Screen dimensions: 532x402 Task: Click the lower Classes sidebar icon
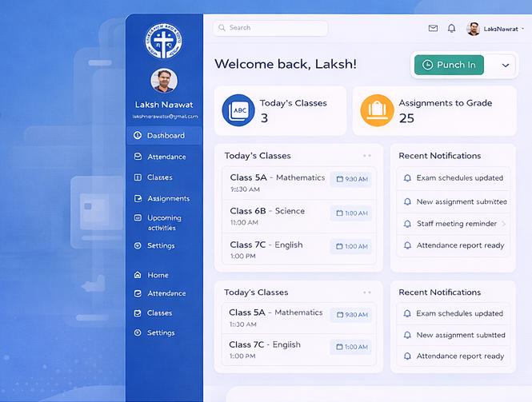pyautogui.click(x=138, y=312)
